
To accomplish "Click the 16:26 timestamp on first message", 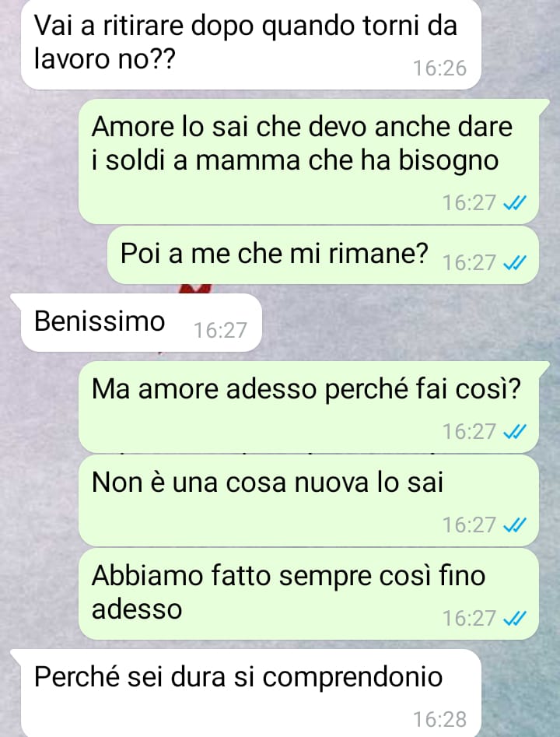I will [x=439, y=68].
